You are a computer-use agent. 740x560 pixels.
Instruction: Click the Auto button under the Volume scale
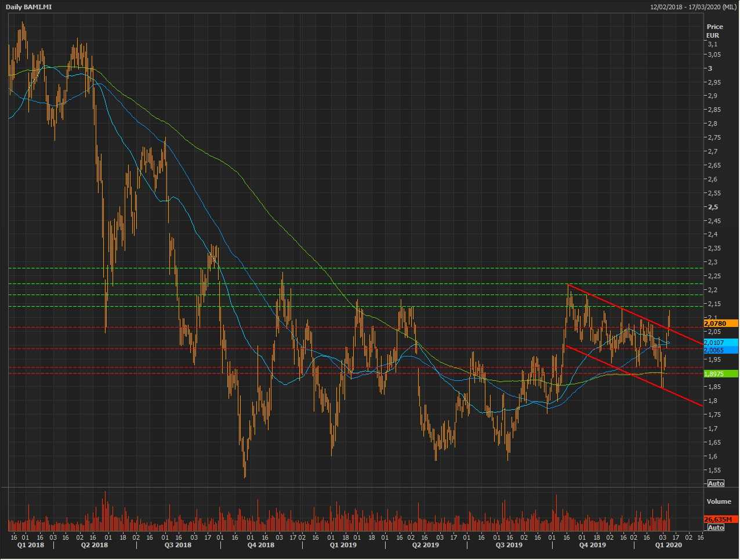[716, 528]
